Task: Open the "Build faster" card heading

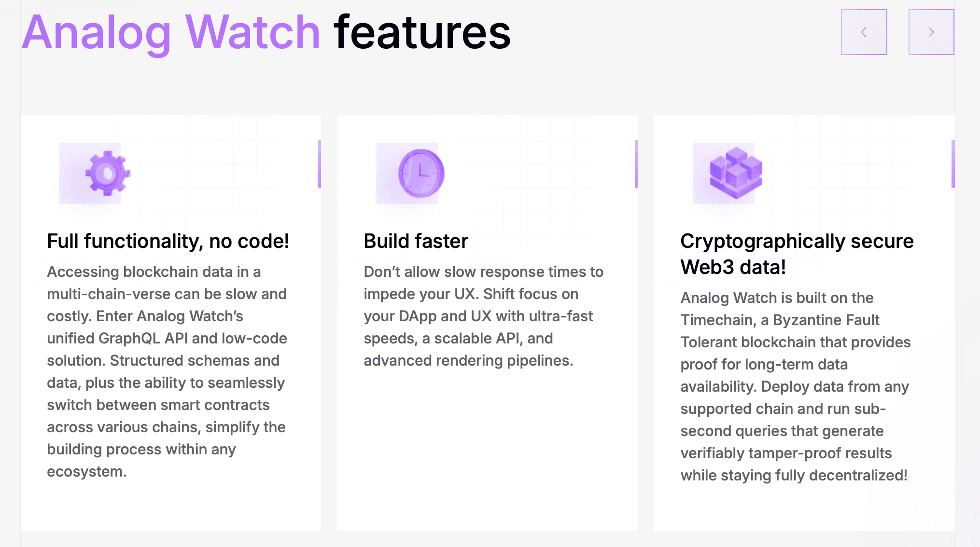Action: point(416,241)
